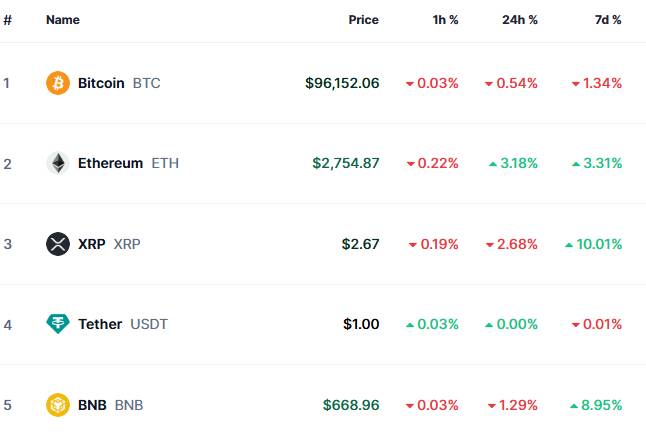Open the Ethereum name link
The width and height of the screenshot is (646, 438).
click(x=110, y=163)
